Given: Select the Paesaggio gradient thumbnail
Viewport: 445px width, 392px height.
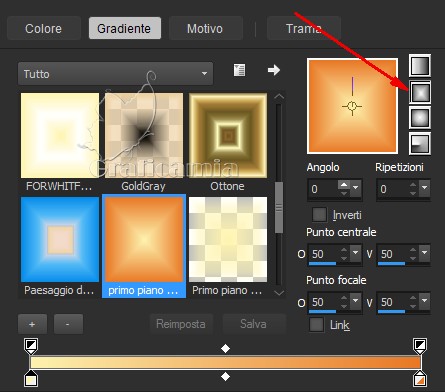Looking at the screenshot, I should [60, 239].
